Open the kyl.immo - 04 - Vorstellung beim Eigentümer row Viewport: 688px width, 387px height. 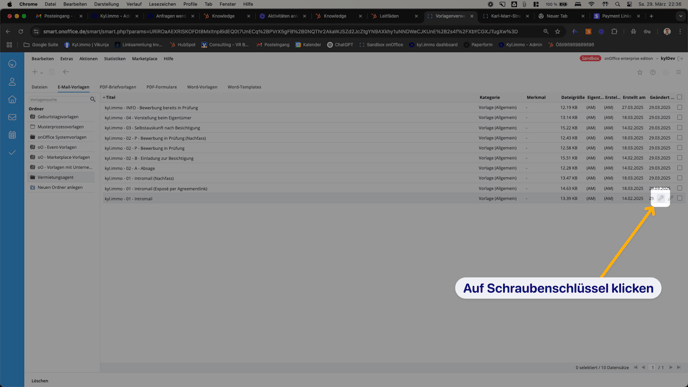[x=148, y=118]
